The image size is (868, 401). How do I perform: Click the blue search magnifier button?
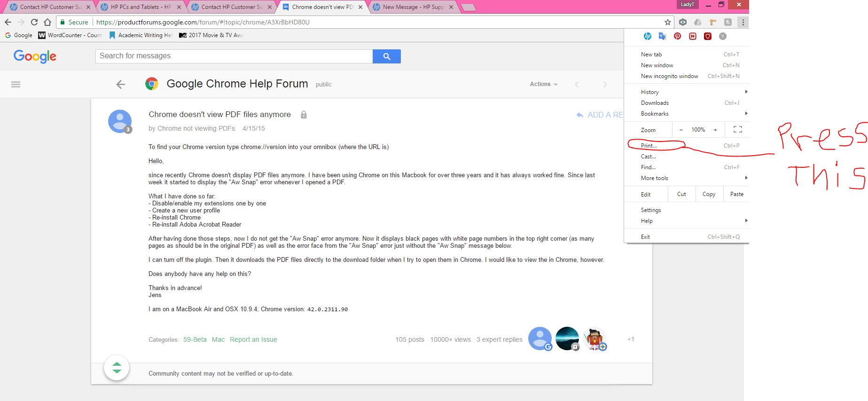coord(387,56)
